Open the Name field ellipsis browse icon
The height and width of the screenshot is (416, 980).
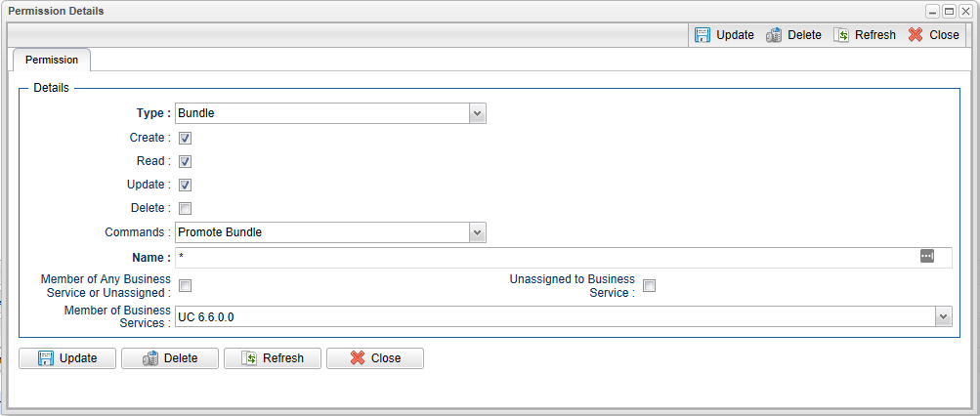click(927, 256)
